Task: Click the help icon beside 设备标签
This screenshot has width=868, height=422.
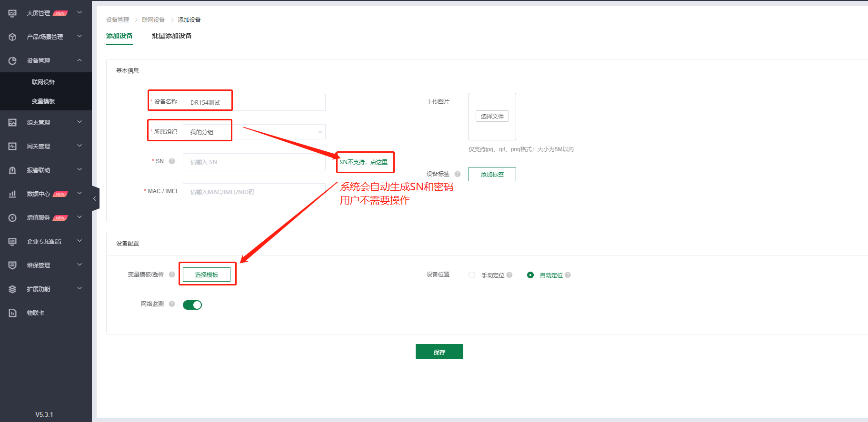Action: [x=458, y=174]
